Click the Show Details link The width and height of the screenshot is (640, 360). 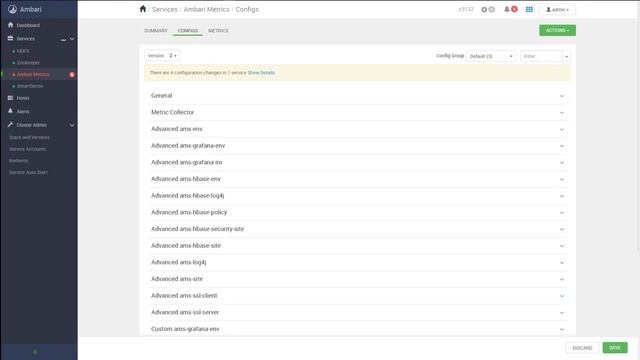(261, 73)
